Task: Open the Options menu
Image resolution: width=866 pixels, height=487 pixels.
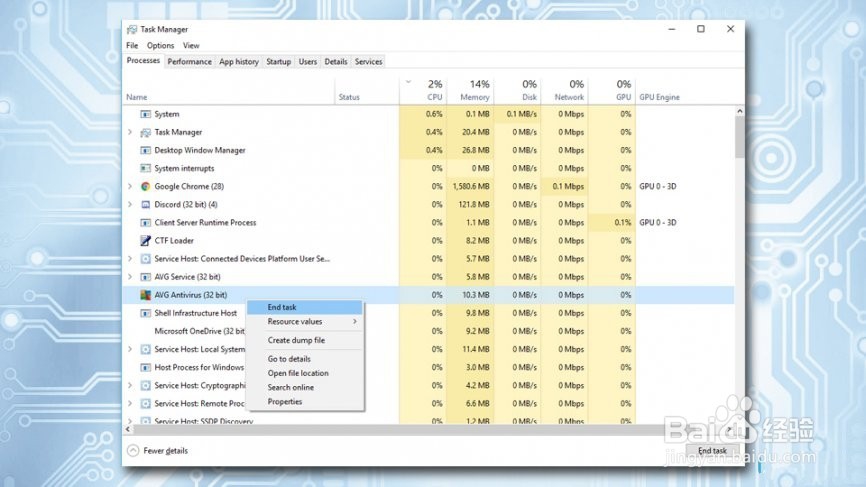Action: click(160, 45)
